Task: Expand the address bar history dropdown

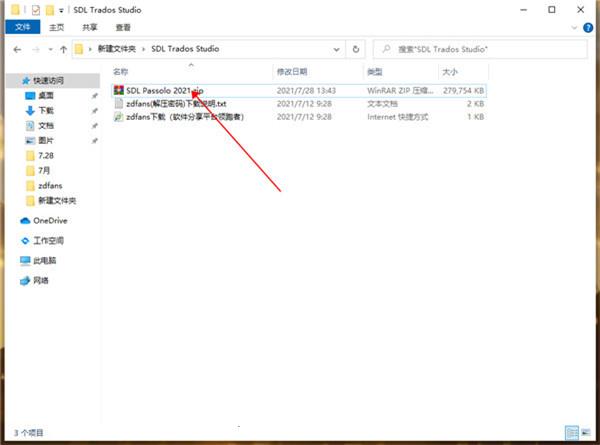Action: [336, 49]
